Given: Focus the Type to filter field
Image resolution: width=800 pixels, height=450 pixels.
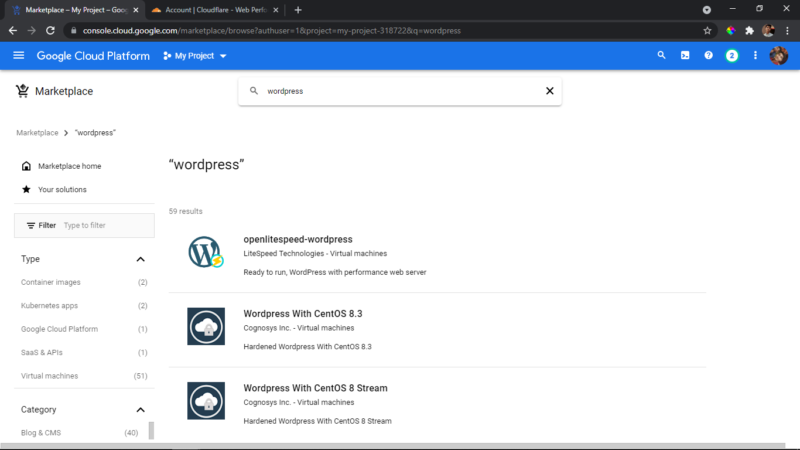Looking at the screenshot, I should [x=106, y=225].
